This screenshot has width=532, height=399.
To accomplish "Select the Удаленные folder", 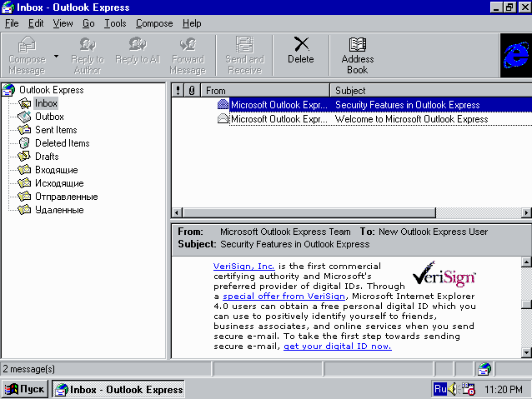I will [59, 210].
